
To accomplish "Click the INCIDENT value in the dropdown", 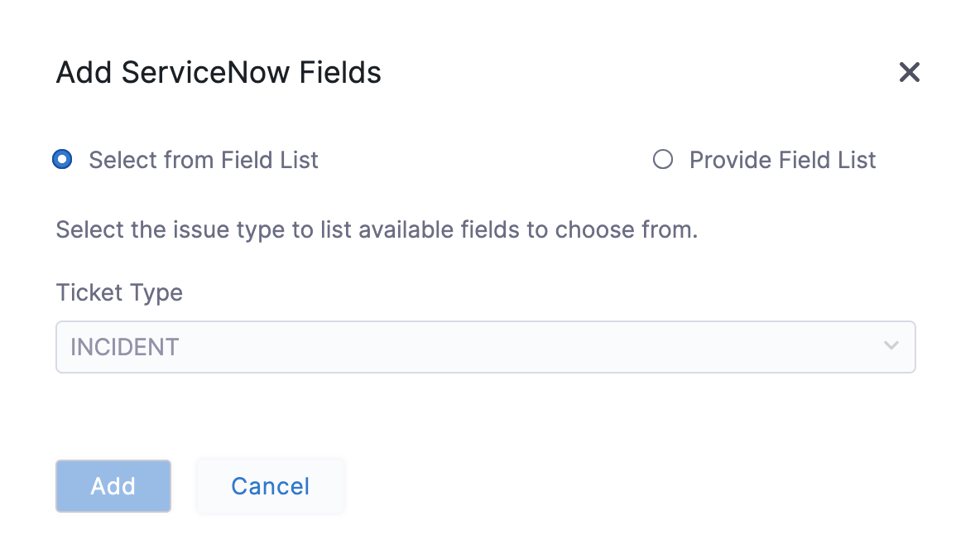I will tap(125, 347).
